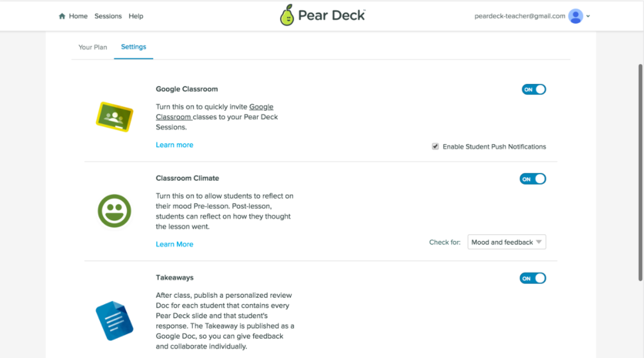Click the user profile avatar icon
Screen dimensions: 644x358
point(575,16)
